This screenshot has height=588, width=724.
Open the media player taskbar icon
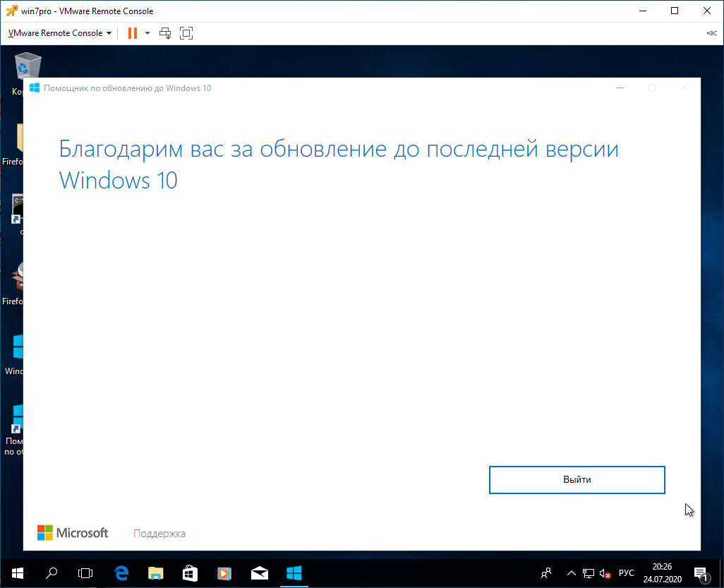pyautogui.click(x=224, y=573)
